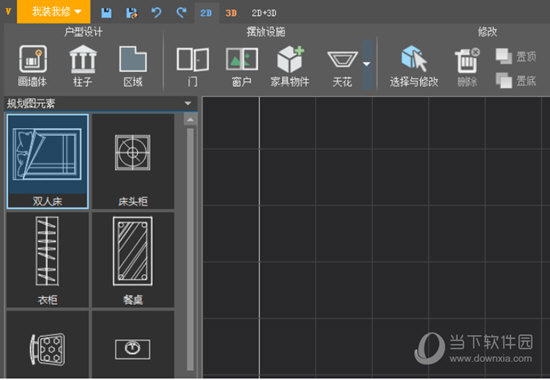The height and width of the screenshot is (380, 550).
Task: Click the element list scroll-up arrow
Action: point(190,120)
